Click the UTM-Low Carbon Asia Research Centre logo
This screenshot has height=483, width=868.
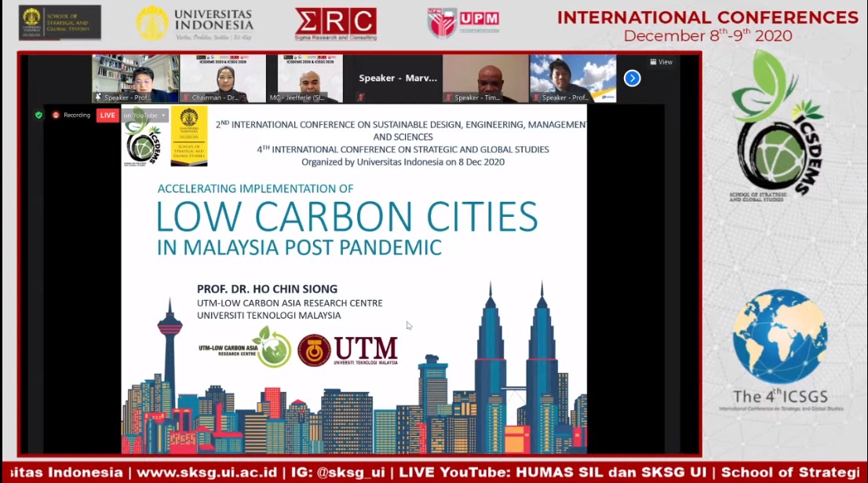pyautogui.click(x=245, y=348)
